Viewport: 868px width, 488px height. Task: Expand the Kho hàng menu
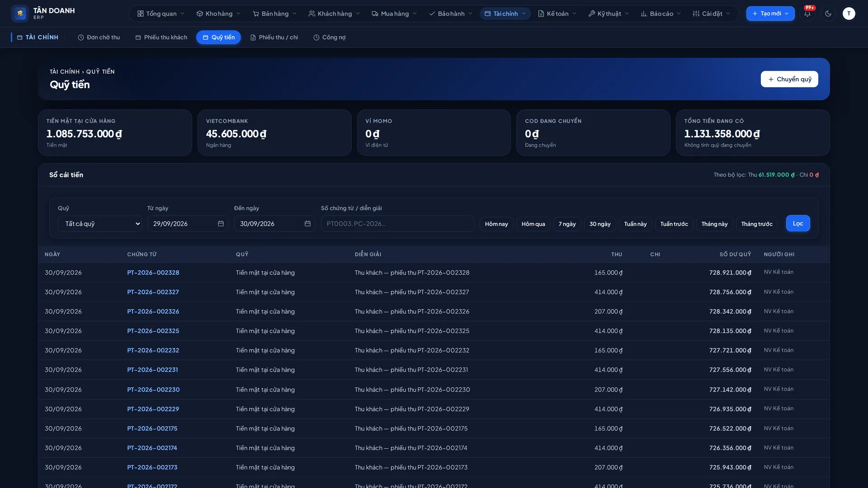pyautogui.click(x=218, y=14)
